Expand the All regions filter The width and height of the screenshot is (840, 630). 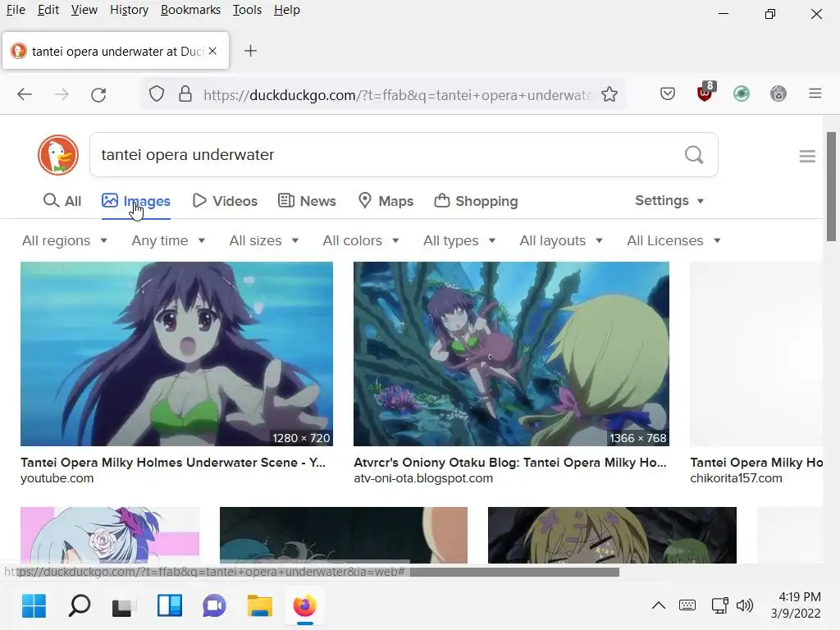click(65, 240)
